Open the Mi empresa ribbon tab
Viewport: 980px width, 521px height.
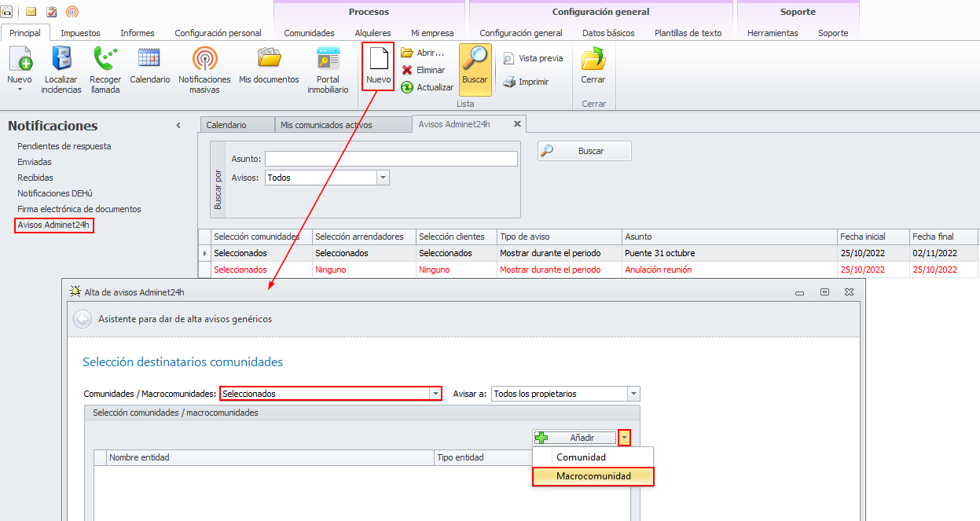[432, 33]
